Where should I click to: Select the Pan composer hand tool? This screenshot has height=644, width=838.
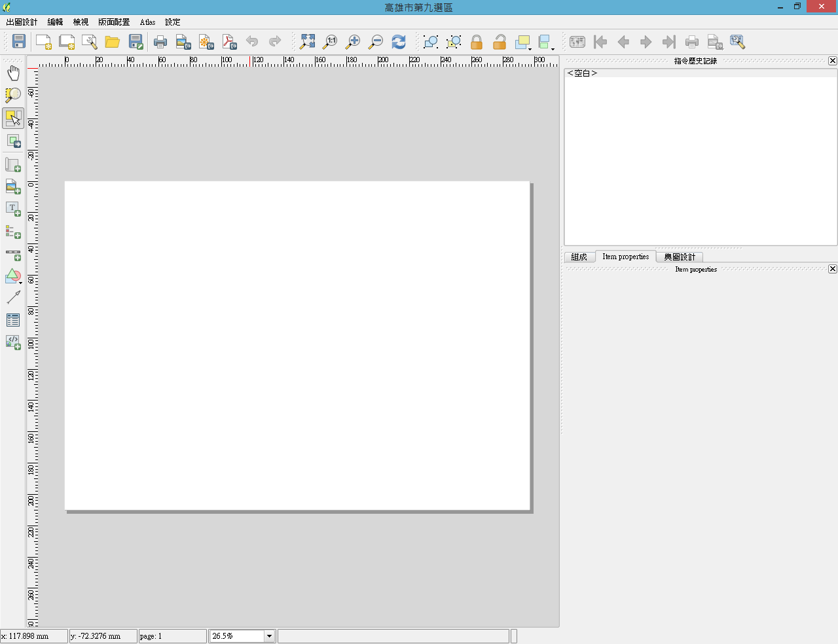(x=13, y=73)
